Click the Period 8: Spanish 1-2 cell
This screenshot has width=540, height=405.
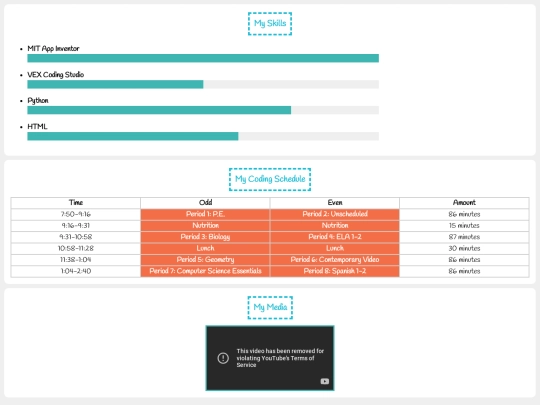(x=335, y=271)
